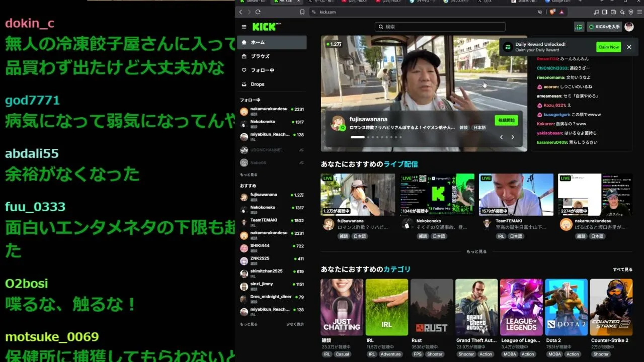Click すべて見る for categories

tap(622, 269)
